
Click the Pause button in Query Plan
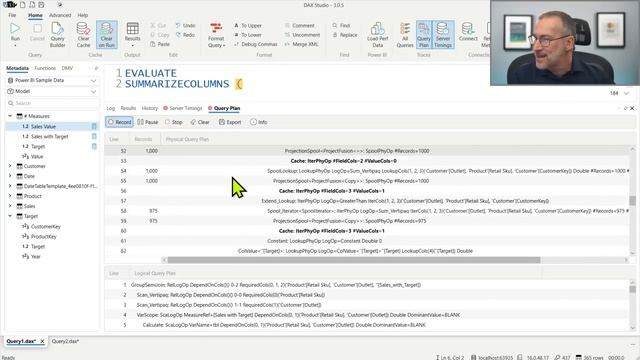[x=148, y=122]
